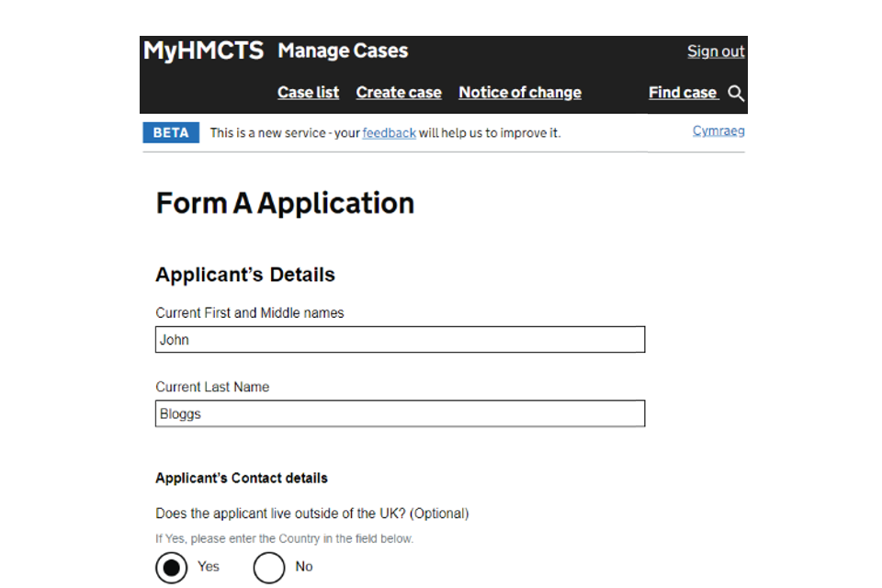Image resolution: width=882 pixels, height=588 pixels.
Task: Focus the Current Last Name field containing Bloggs
Action: coord(400,414)
